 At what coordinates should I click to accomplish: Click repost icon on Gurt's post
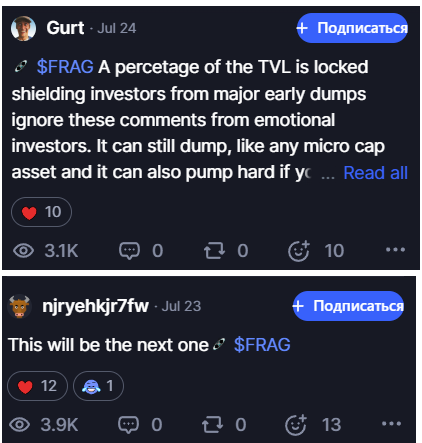(x=214, y=251)
